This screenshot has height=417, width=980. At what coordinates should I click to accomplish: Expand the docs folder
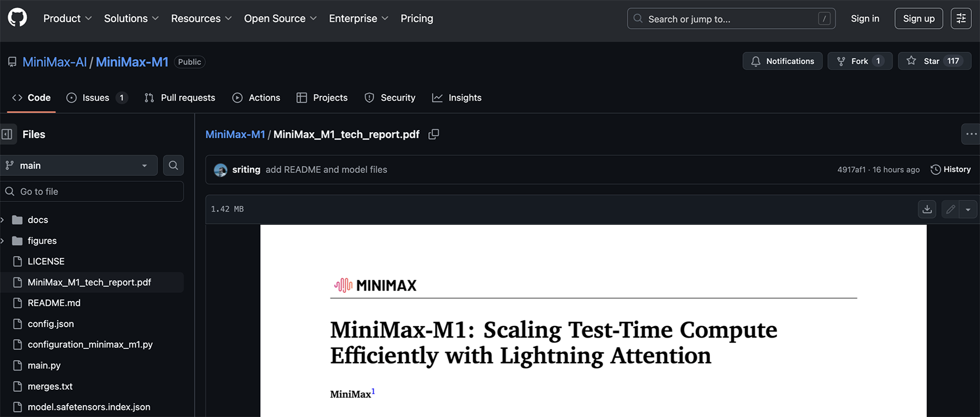3,220
